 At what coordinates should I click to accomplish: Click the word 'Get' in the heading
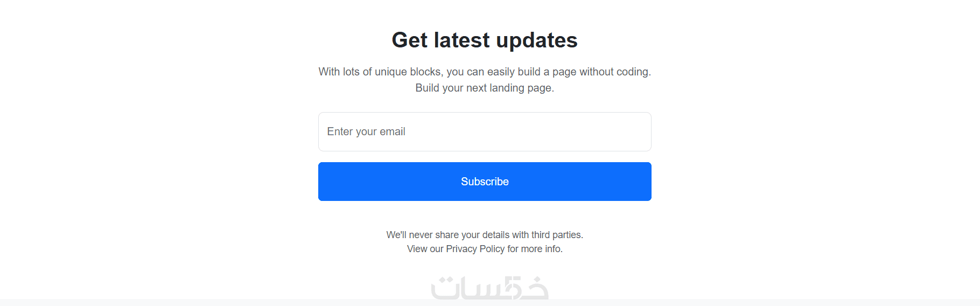[409, 40]
